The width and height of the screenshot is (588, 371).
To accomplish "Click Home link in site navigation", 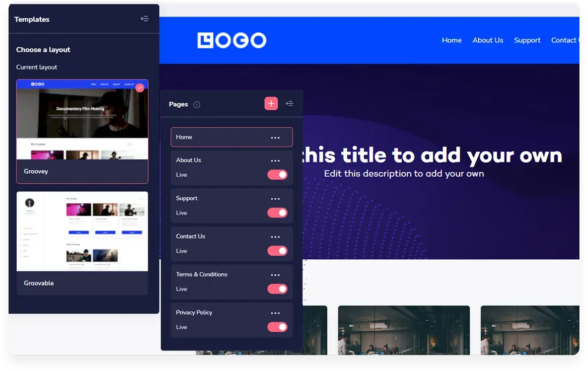I will coord(452,40).
